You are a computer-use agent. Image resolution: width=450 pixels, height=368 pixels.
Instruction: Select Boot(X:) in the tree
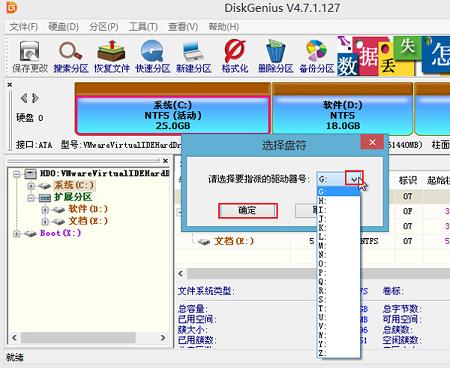click(60, 233)
